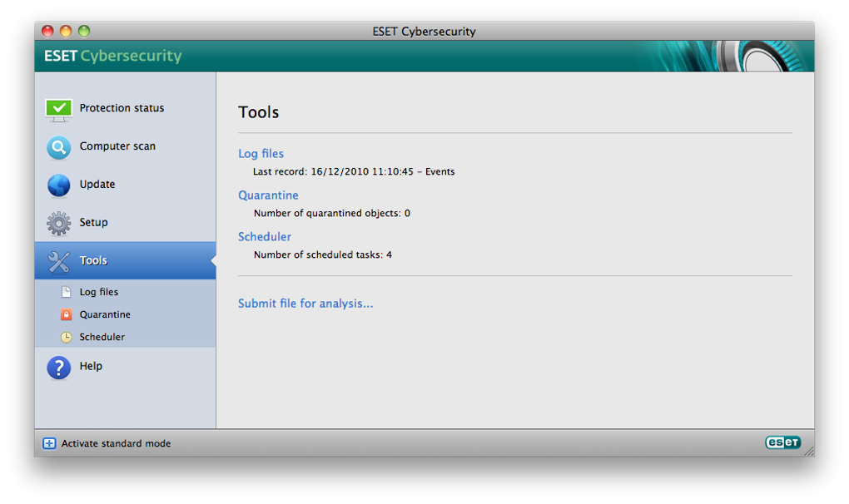Click the Scheduler clock icon
Screen dimensions: 849x504
point(66,338)
